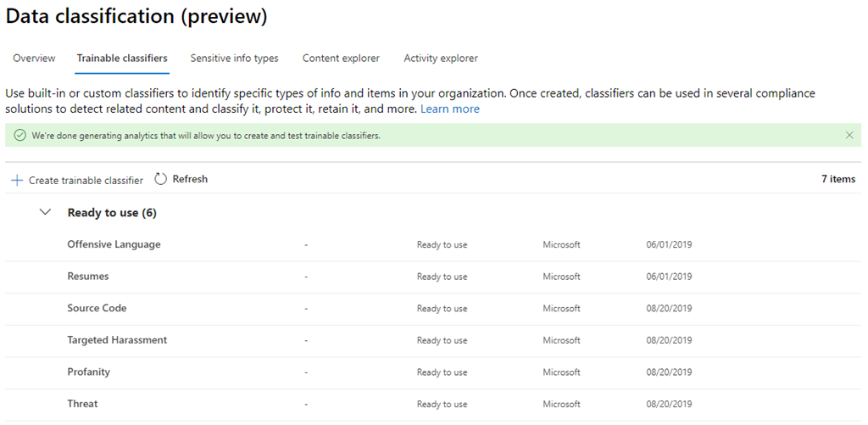Open the Source Code classifier

pos(97,308)
